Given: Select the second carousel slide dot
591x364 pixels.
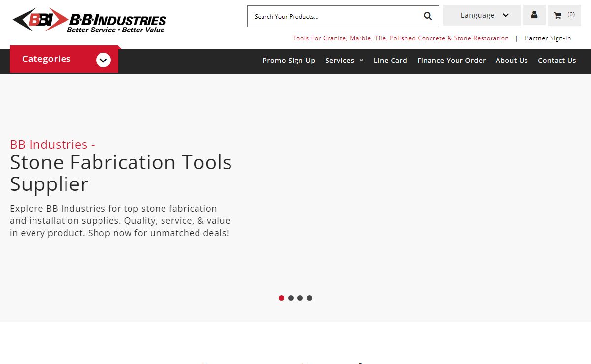Looking at the screenshot, I should pyautogui.click(x=291, y=298).
